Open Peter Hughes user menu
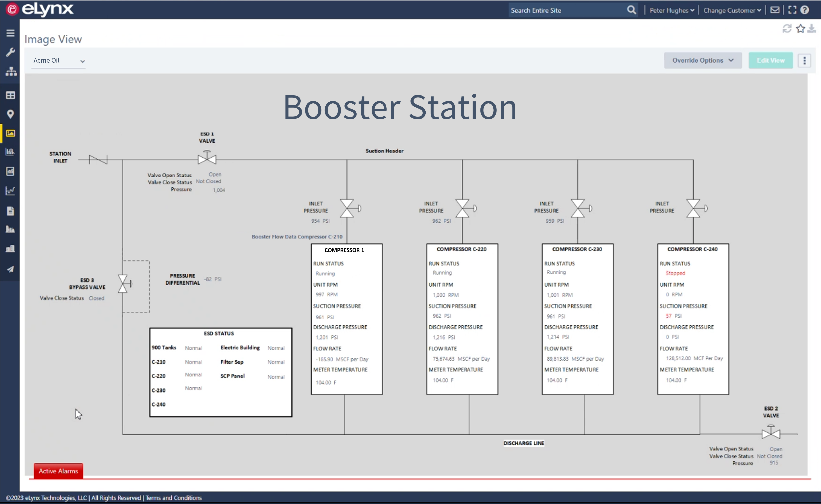The height and width of the screenshot is (504, 821). tap(671, 10)
